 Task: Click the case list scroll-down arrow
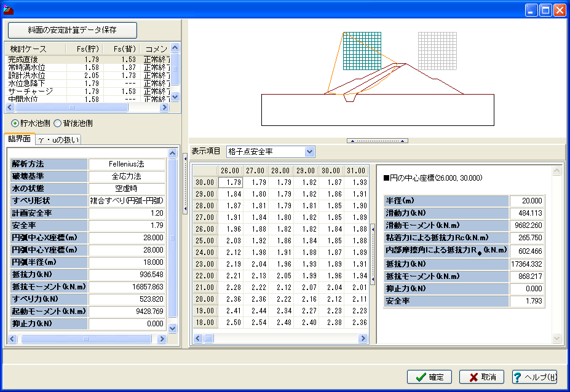coord(175,97)
